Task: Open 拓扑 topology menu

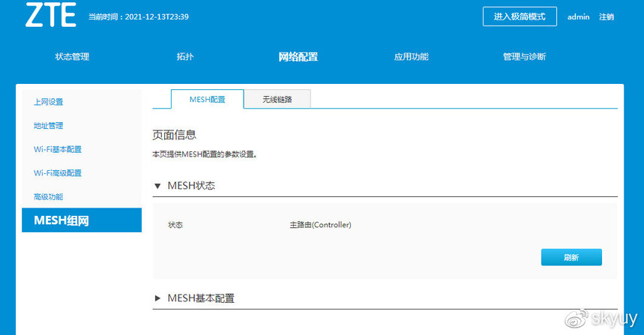Action: [185, 57]
